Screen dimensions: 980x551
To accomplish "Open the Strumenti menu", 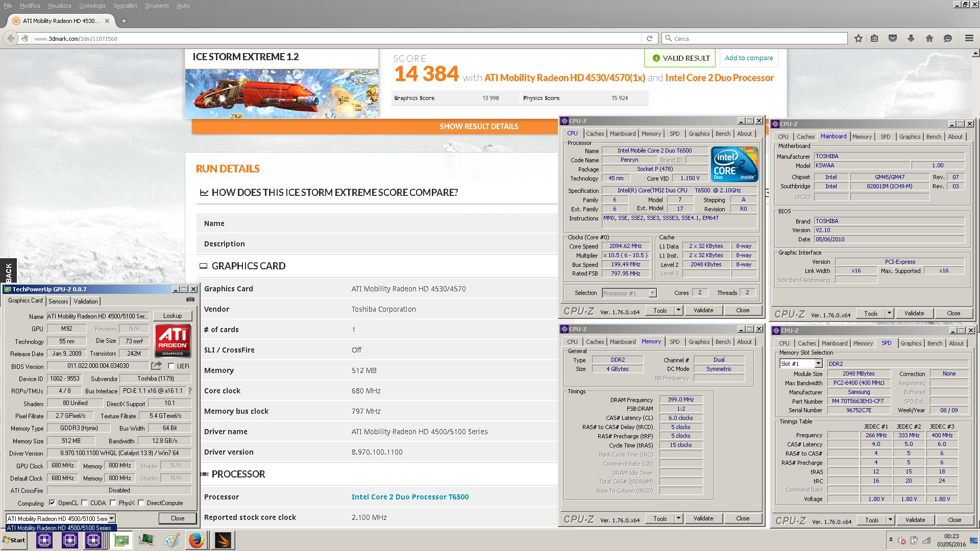I will 157,6.
